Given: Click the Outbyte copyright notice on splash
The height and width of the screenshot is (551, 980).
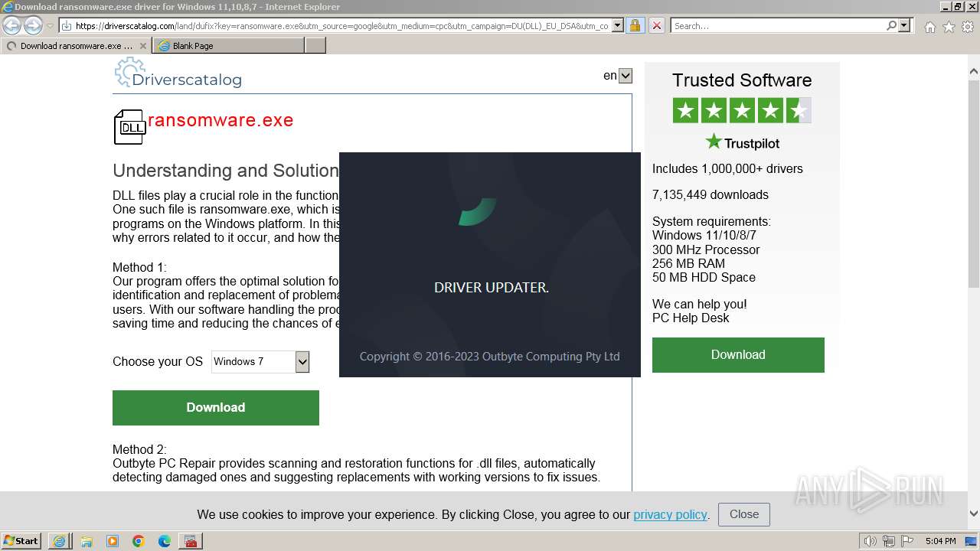Looking at the screenshot, I should (x=490, y=357).
